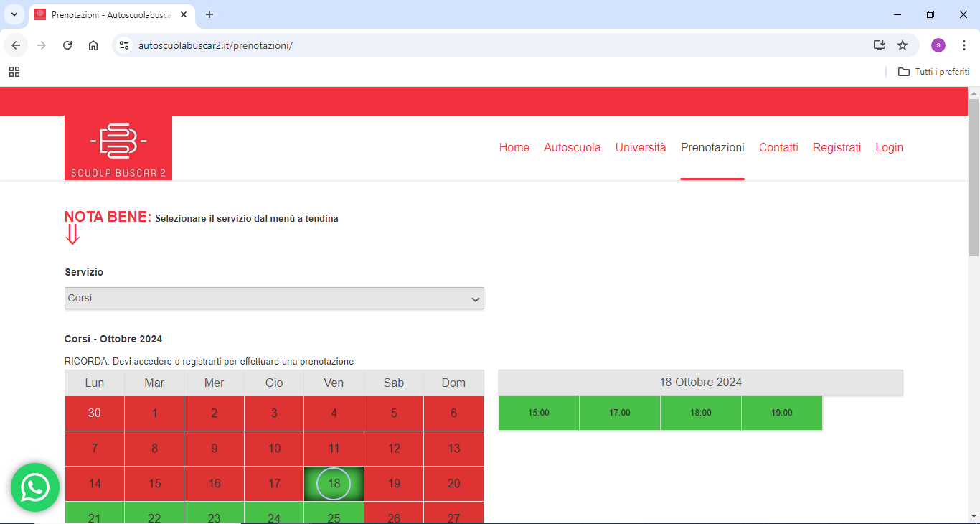Click the Scuola Buscar 2 logo
The height and width of the screenshot is (524, 980).
[x=118, y=148]
